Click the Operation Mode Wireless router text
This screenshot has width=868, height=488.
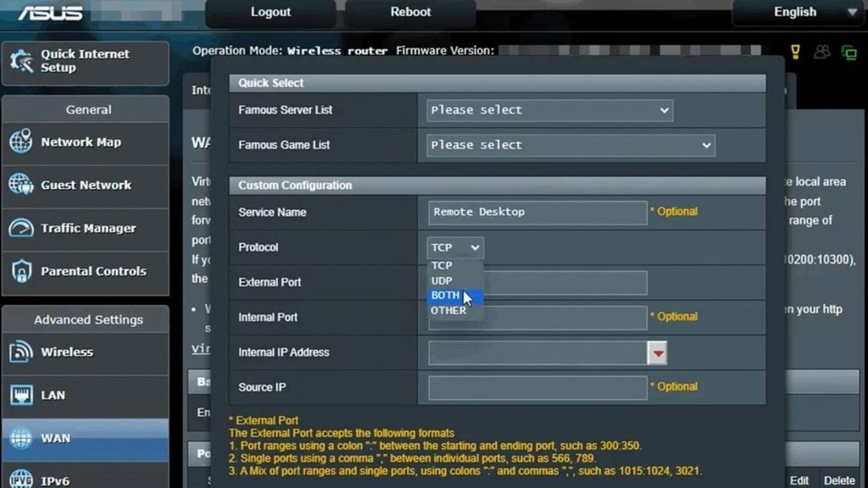pos(290,51)
